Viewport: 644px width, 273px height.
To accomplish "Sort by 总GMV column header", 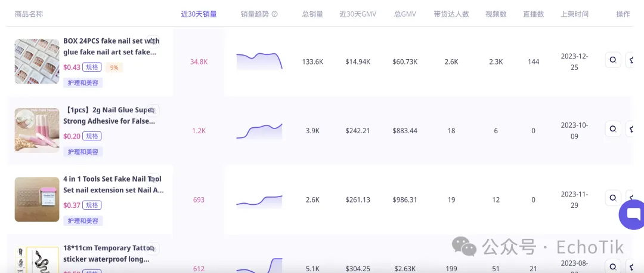I will pyautogui.click(x=404, y=14).
